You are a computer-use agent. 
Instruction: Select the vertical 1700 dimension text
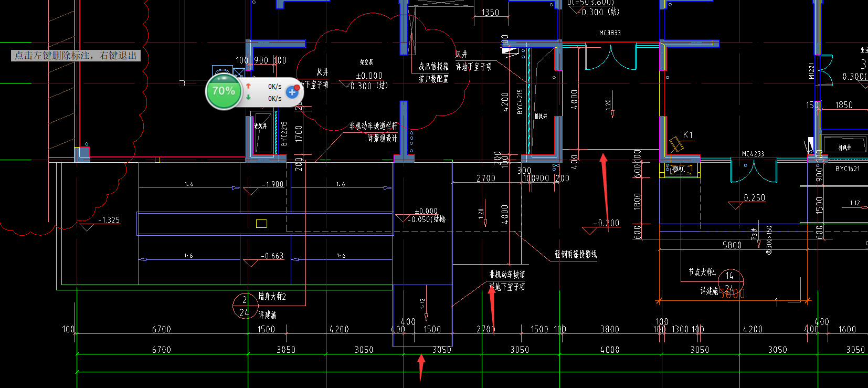299,133
